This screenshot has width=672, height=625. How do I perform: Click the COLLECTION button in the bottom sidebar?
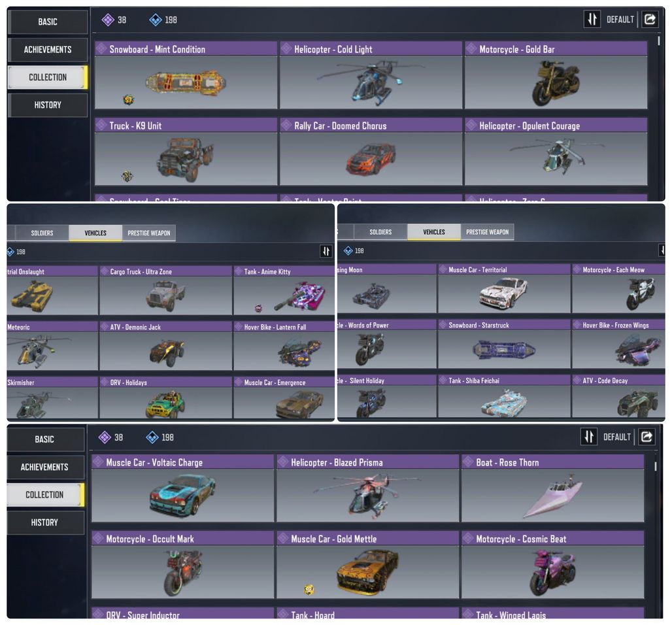[x=44, y=495]
